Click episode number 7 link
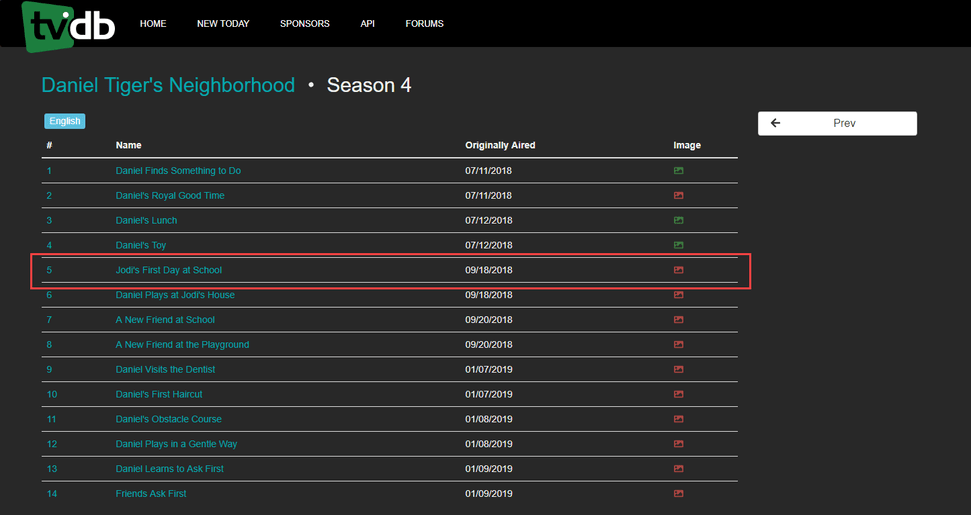971x515 pixels. [x=49, y=319]
